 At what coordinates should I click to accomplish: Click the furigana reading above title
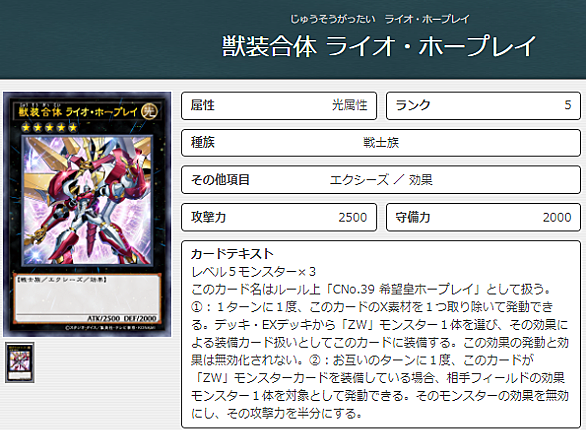(379, 19)
